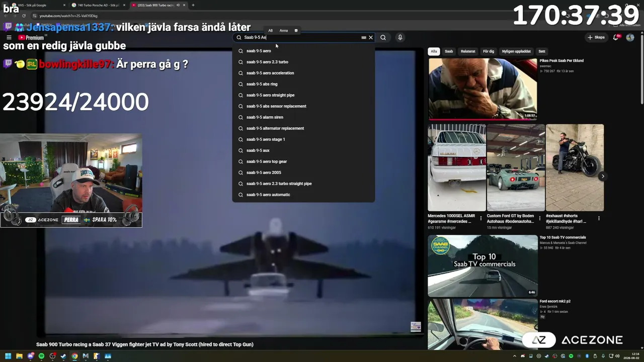Reload the YouTube page
Viewport: 644px width, 362px height.
click(24, 16)
